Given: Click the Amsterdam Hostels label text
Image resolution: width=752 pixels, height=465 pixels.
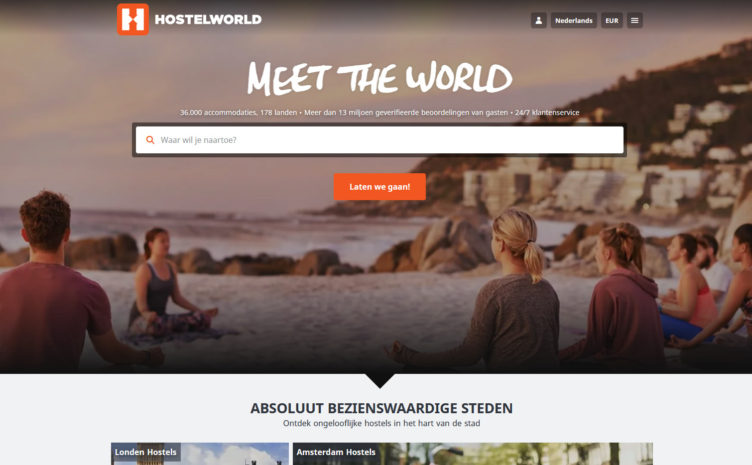Looking at the screenshot, I should [336, 452].
